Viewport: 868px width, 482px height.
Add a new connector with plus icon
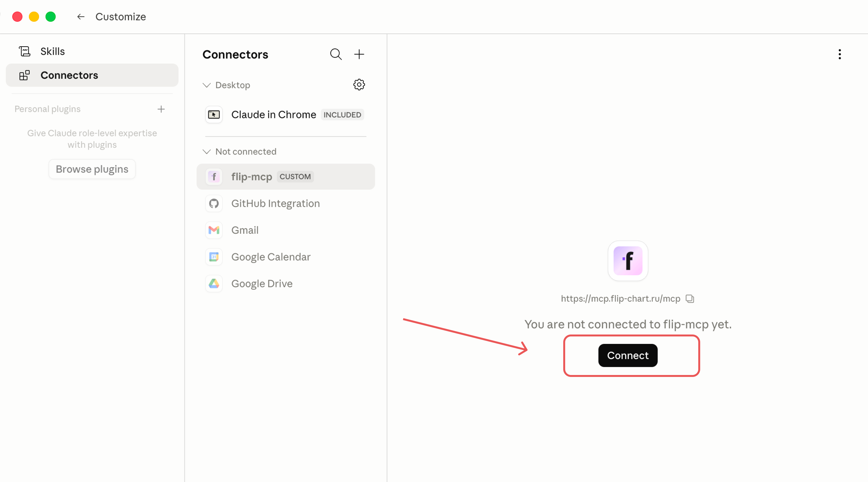[359, 54]
